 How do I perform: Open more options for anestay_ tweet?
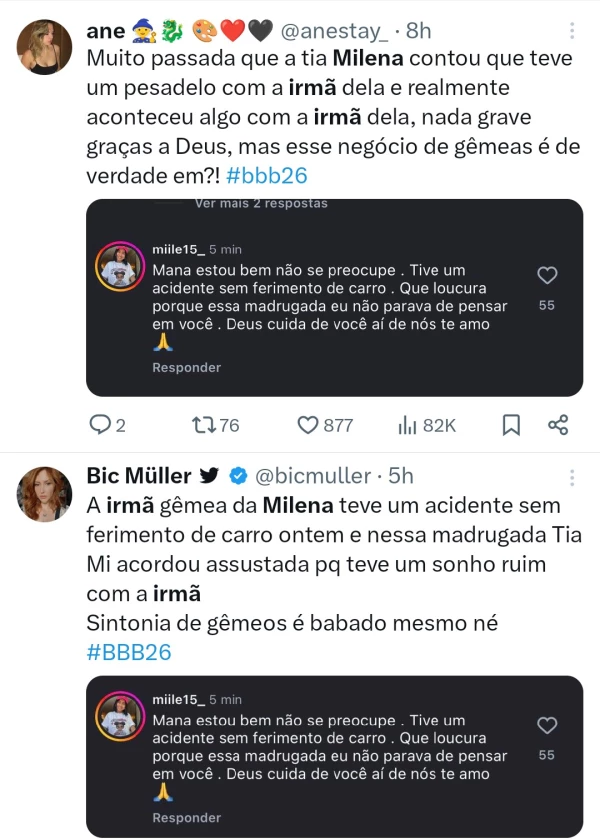[x=571, y=31]
